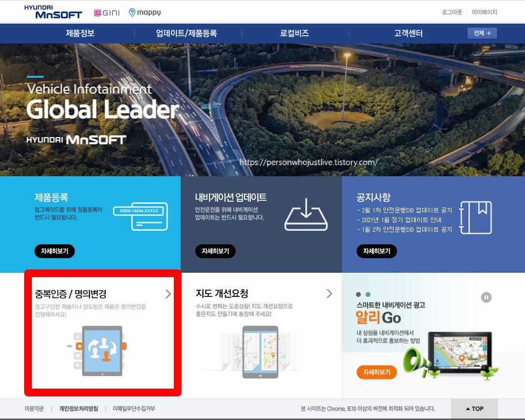Viewport: 525px width, 420px height.
Task: Click the download tray icon
Action: tap(306, 214)
